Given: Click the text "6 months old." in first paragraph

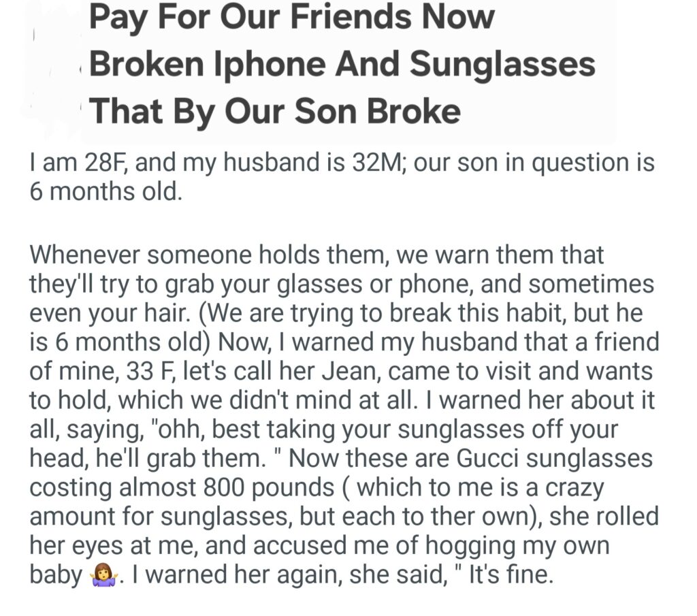Looking at the screenshot, I should 106,192.
